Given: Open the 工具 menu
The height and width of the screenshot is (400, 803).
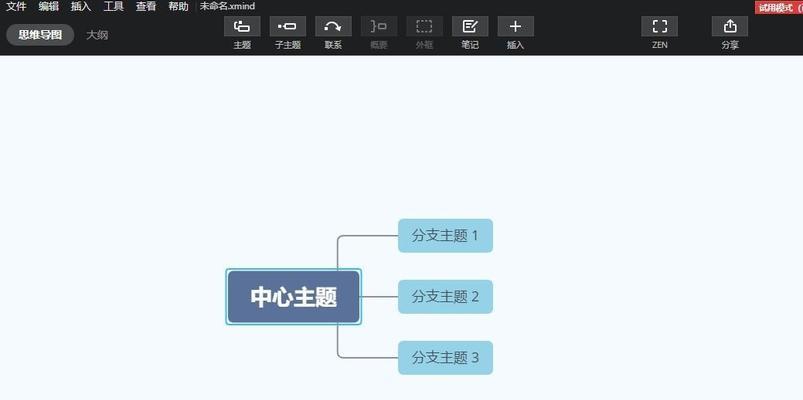Looking at the screenshot, I should [114, 7].
